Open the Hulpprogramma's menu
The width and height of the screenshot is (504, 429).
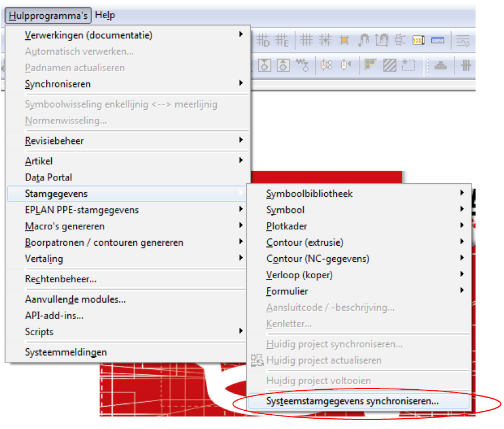pos(48,15)
